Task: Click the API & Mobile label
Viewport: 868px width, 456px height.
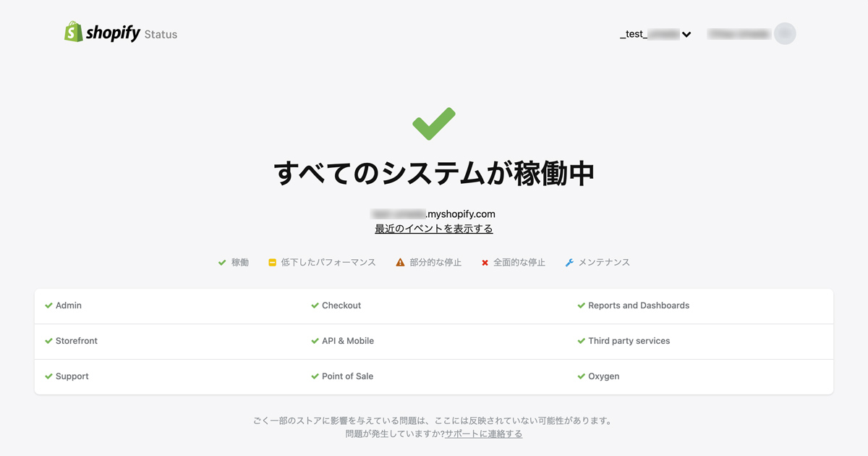Action: 348,341
